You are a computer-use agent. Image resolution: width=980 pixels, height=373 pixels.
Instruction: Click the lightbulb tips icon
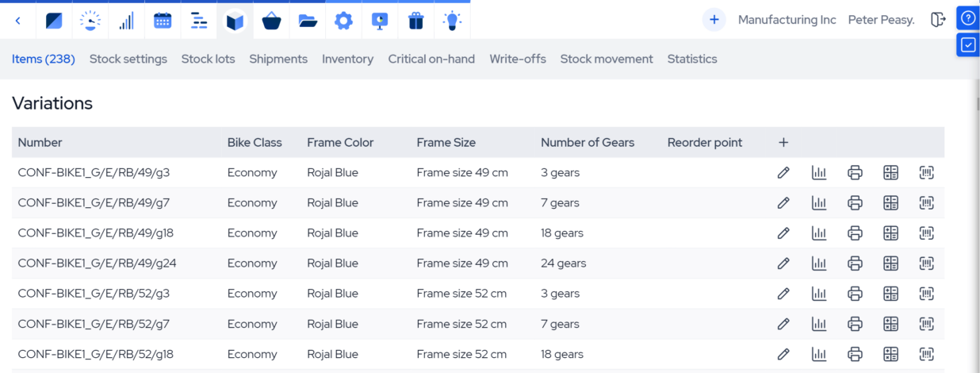click(x=452, y=21)
